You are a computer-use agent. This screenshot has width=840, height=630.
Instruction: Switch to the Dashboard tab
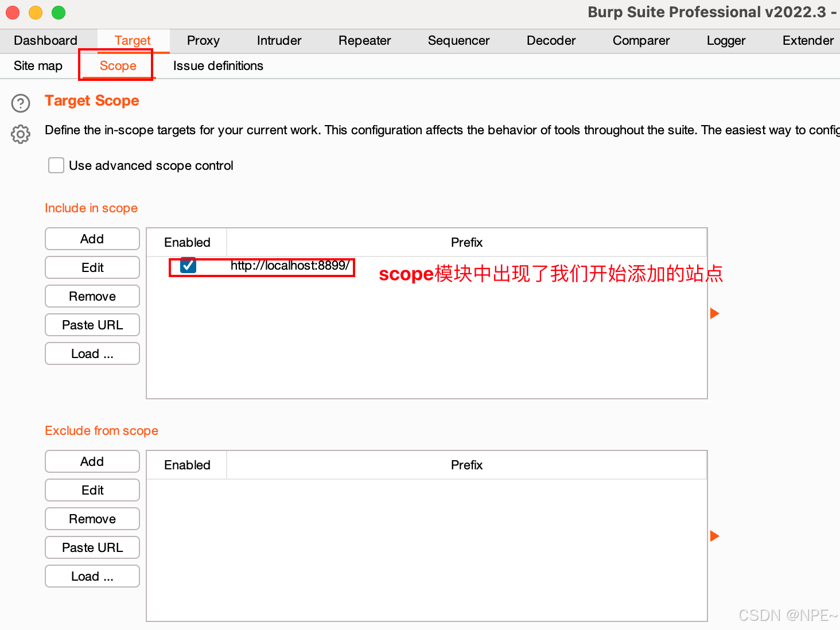(x=46, y=41)
